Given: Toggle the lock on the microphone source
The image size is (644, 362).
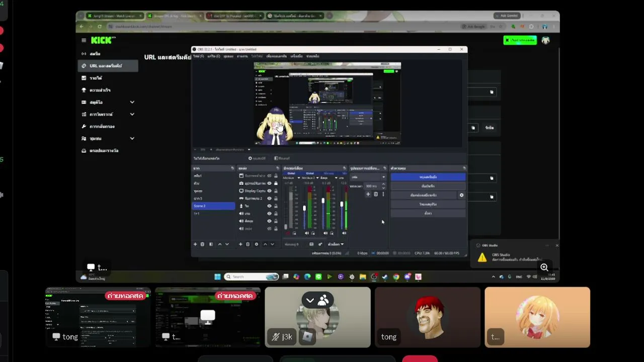Looking at the screenshot, I should click(x=275, y=206).
